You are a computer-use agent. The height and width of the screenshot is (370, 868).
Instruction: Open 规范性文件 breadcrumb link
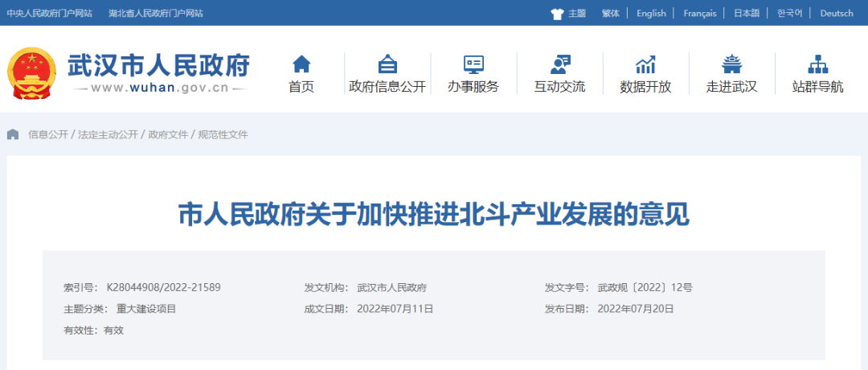[223, 134]
